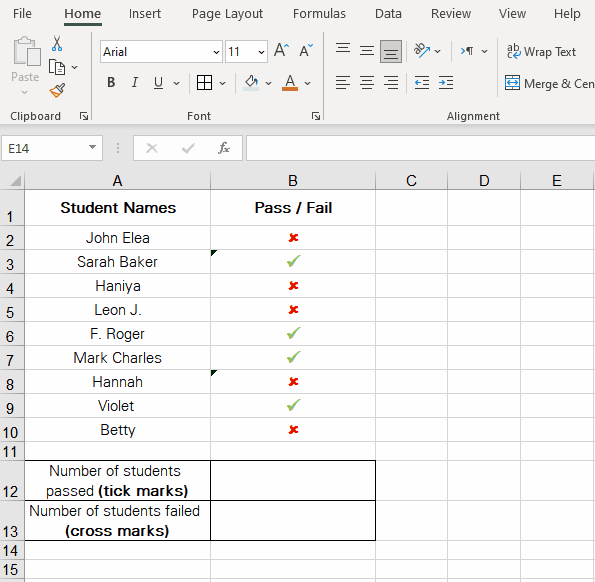Click the Wrap Text button
595x582 pixels.
point(541,51)
